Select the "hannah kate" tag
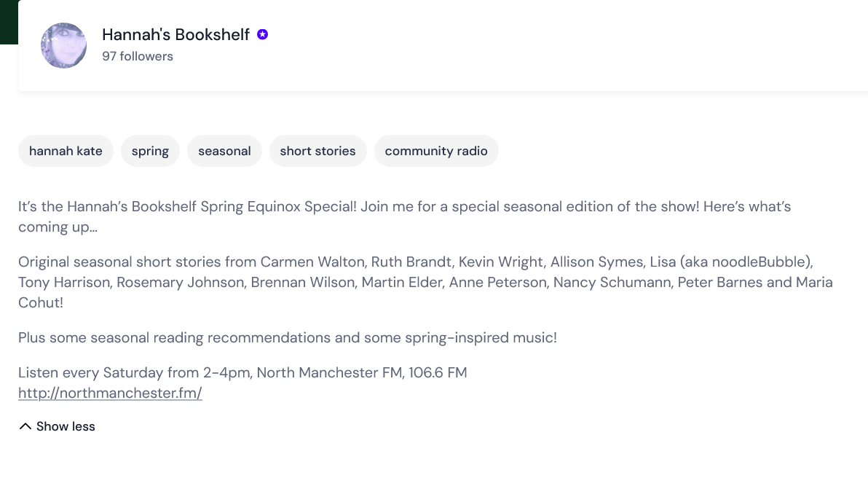868x486 pixels. (x=66, y=151)
